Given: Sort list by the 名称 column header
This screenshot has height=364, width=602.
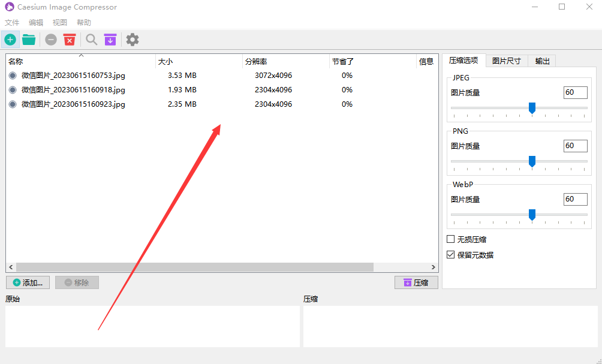Looking at the screenshot, I should tap(80, 61).
